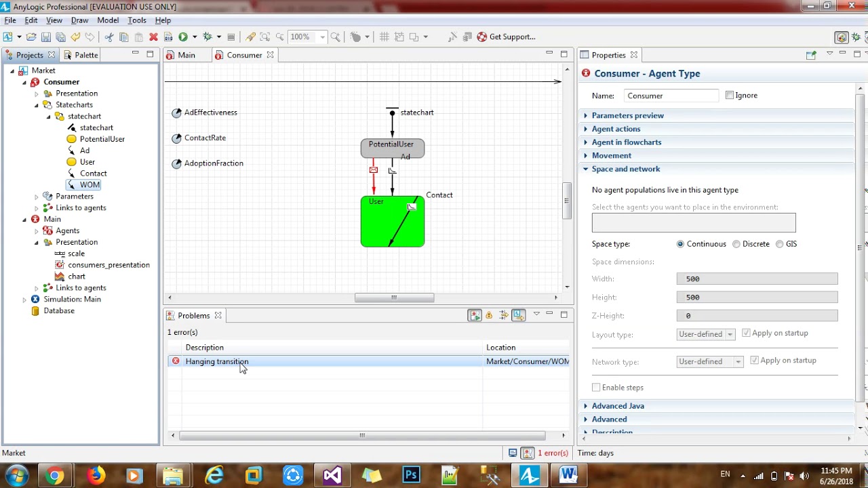Click the canvas horizontal scrollbar thumb
This screenshot has height=488, width=868.
(394, 298)
